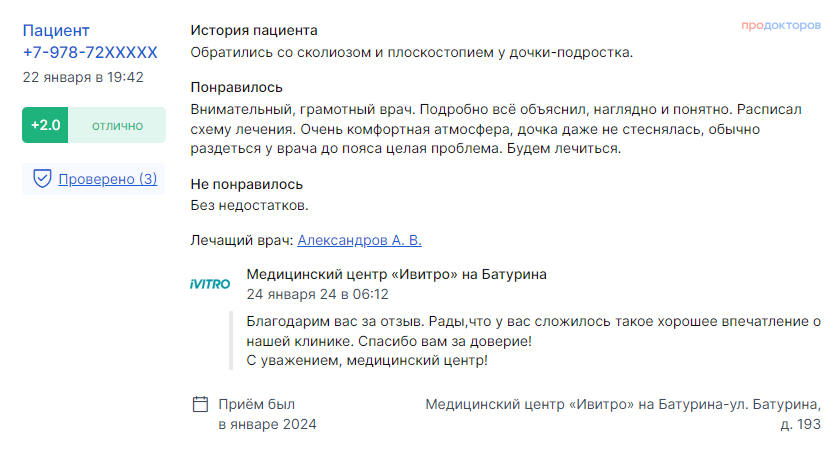Click the clinic address on ул. Батурина
This screenshot has height=450, width=838.
[623, 414]
